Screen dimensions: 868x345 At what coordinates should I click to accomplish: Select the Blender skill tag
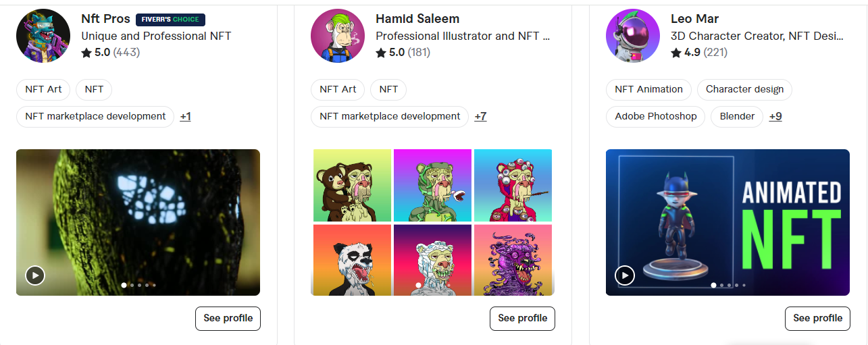[x=737, y=116]
